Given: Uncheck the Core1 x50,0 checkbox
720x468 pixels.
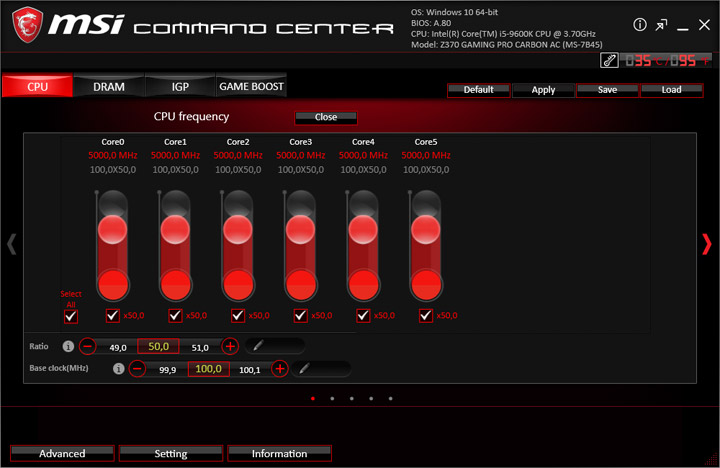Looking at the screenshot, I should (x=175, y=316).
